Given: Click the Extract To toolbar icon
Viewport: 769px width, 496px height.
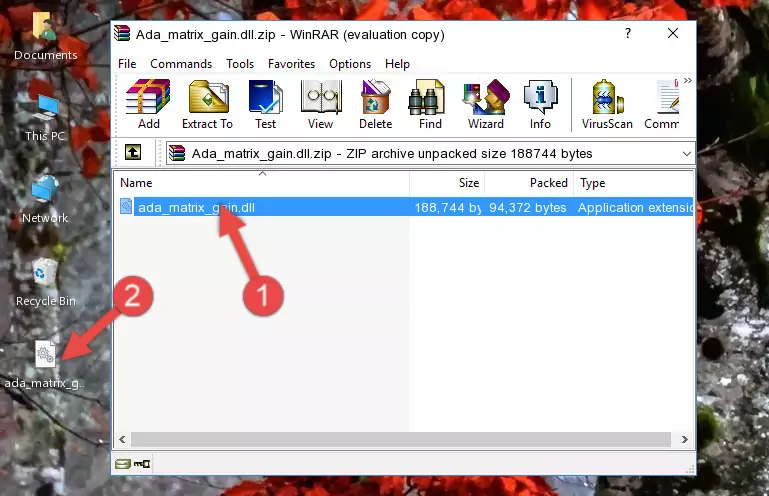Looking at the screenshot, I should click(207, 104).
